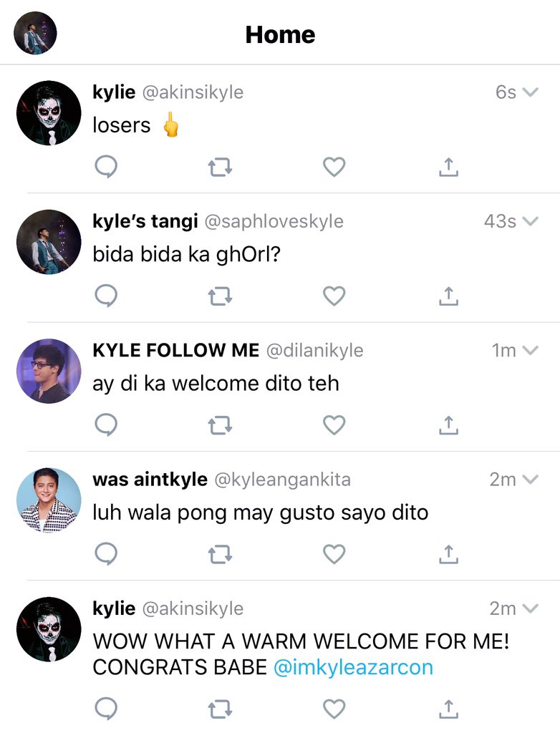Viewport: 560px width, 733px height.
Task: Retweet the KYLE FOLLOW ME tweet
Action: coord(220,425)
